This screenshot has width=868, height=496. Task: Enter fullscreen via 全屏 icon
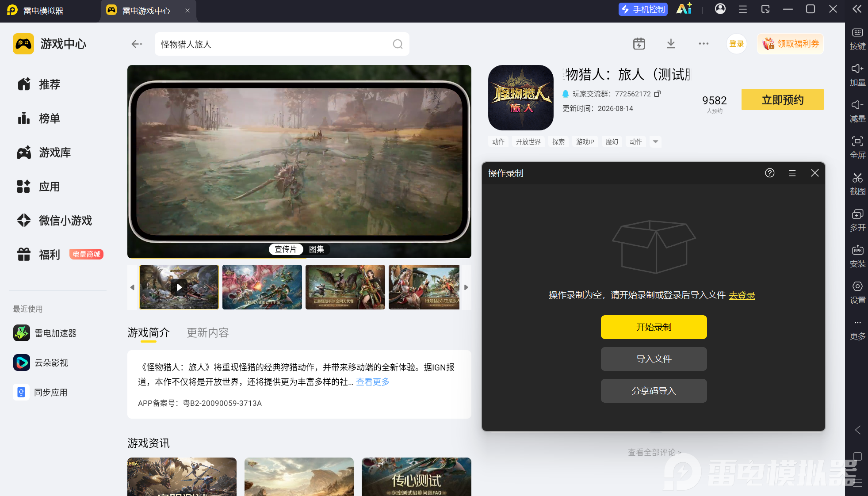(x=857, y=147)
